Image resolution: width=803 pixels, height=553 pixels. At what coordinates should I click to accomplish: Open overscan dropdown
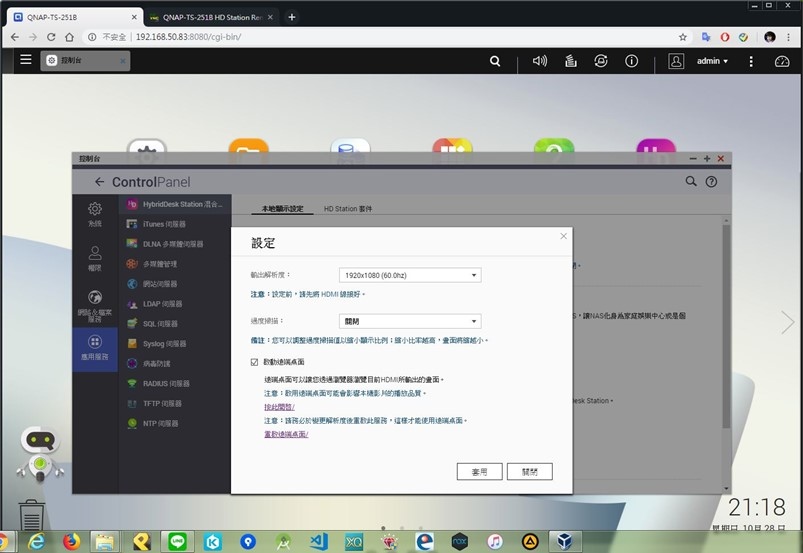point(410,322)
